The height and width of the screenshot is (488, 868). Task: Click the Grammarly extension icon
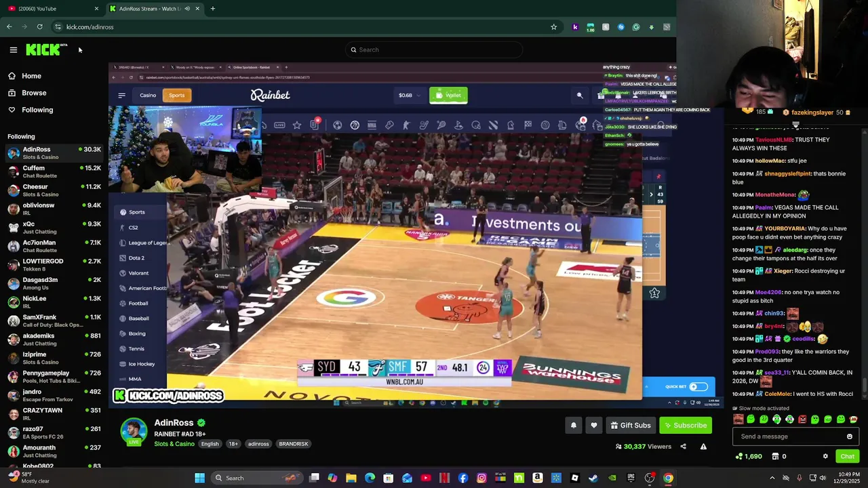coord(636,27)
